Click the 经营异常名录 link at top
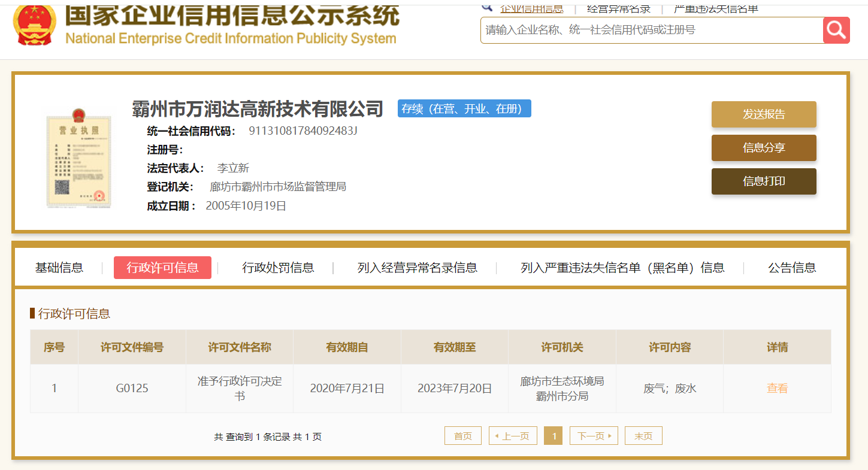Viewport: 868px width, 470px height. pyautogui.click(x=619, y=8)
